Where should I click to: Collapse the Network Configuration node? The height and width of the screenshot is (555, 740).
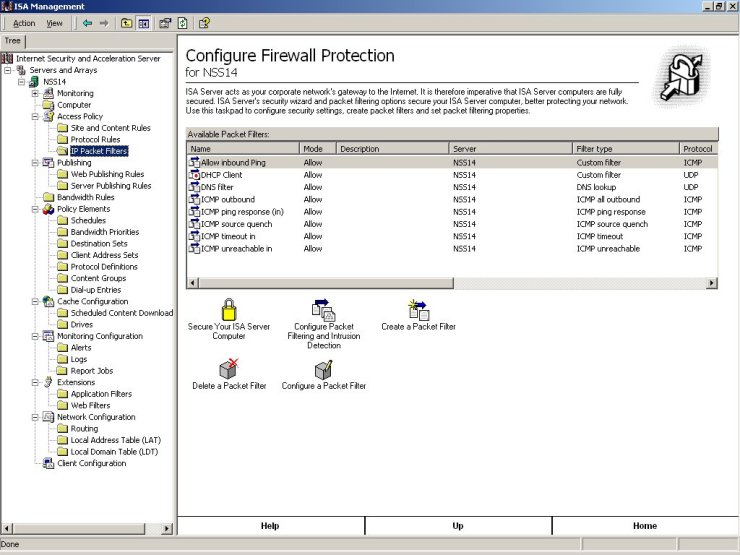[35, 417]
